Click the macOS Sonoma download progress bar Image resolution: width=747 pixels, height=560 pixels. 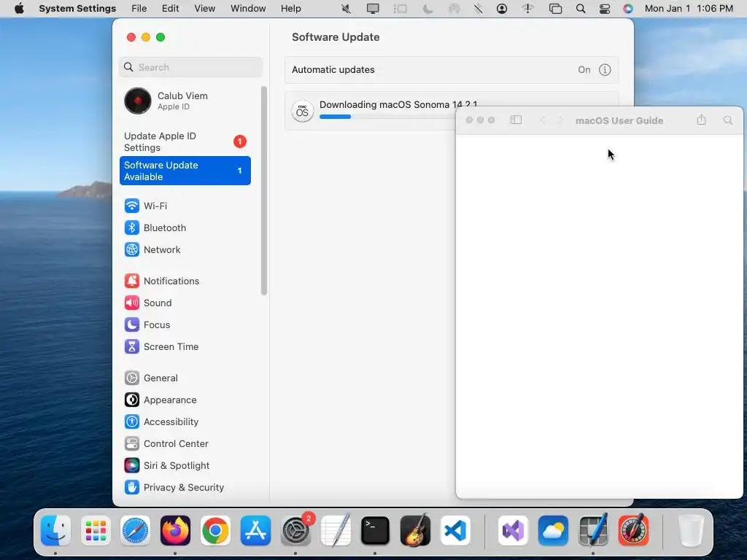(x=386, y=117)
